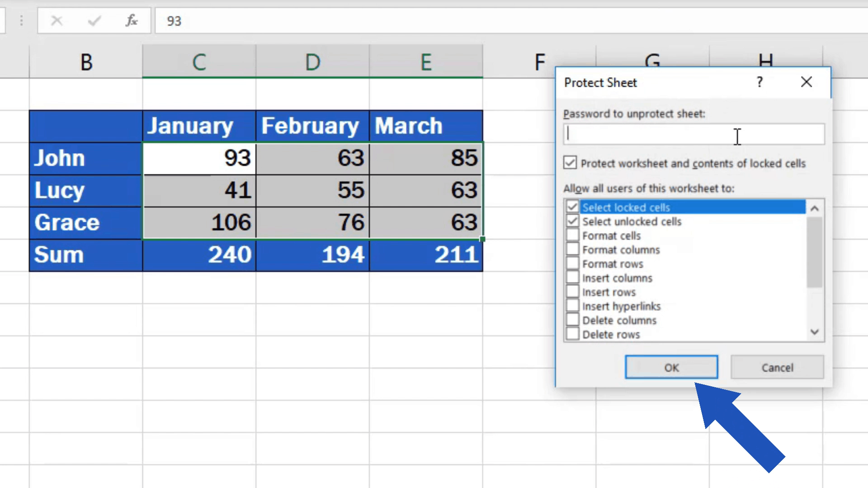
Task: Toggle the Select locked cells checkbox
Action: (x=572, y=207)
